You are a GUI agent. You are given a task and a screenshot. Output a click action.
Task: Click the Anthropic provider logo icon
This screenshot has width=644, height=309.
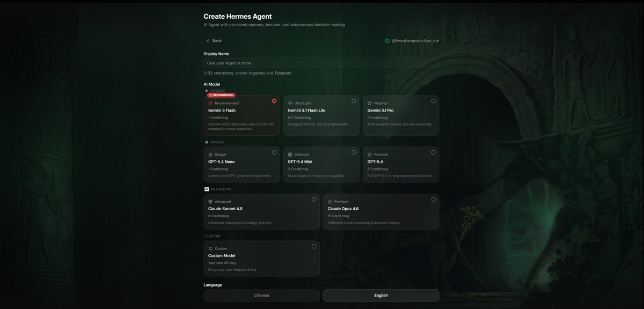tap(207, 189)
